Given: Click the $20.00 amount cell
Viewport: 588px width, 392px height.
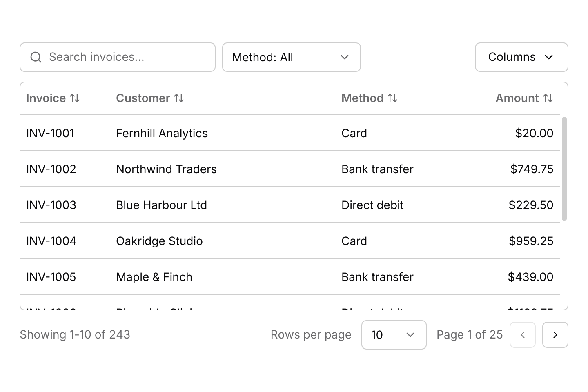Looking at the screenshot, I should pyautogui.click(x=534, y=133).
